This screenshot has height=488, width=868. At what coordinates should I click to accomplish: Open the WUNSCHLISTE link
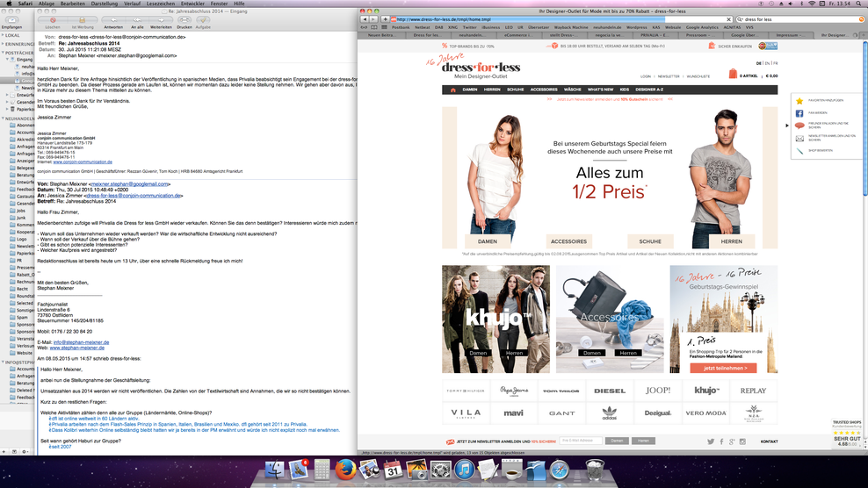(x=698, y=76)
